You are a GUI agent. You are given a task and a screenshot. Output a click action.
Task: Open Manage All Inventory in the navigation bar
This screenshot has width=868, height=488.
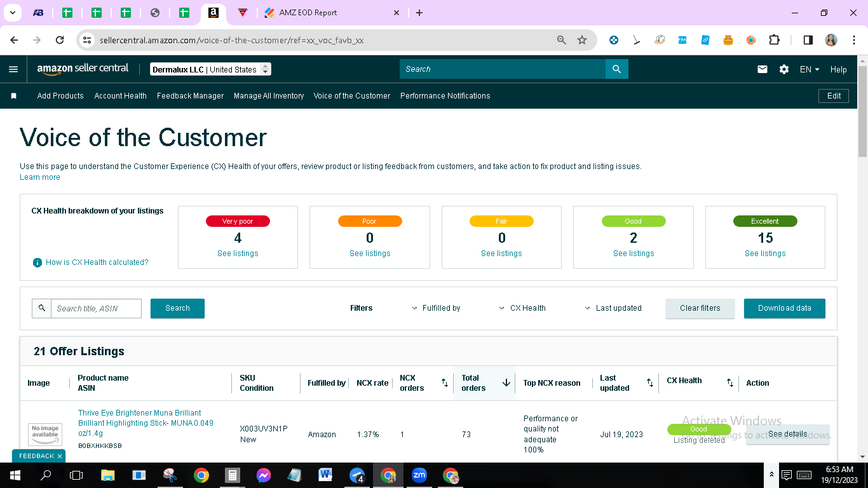pyautogui.click(x=269, y=96)
